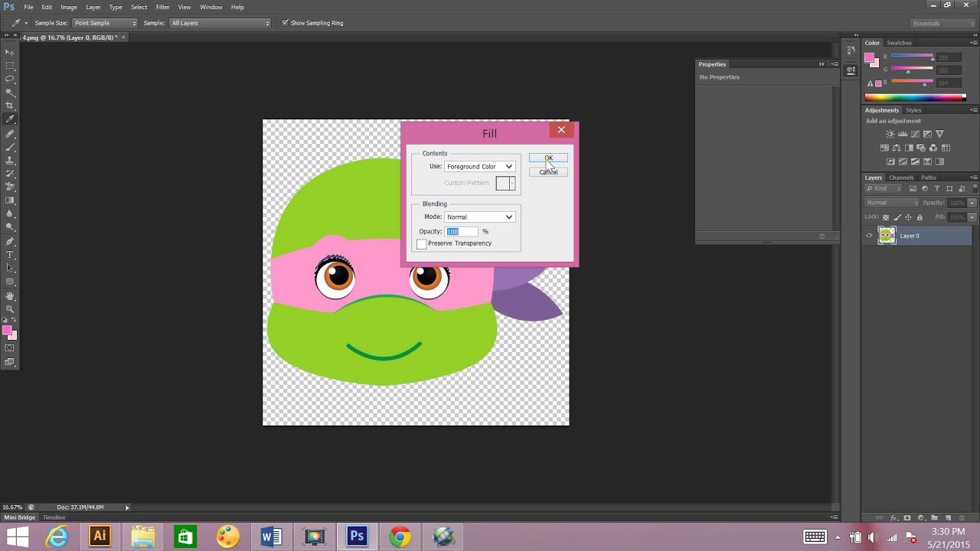Open the Filter menu
Screen dimensions: 980x551
click(162, 7)
